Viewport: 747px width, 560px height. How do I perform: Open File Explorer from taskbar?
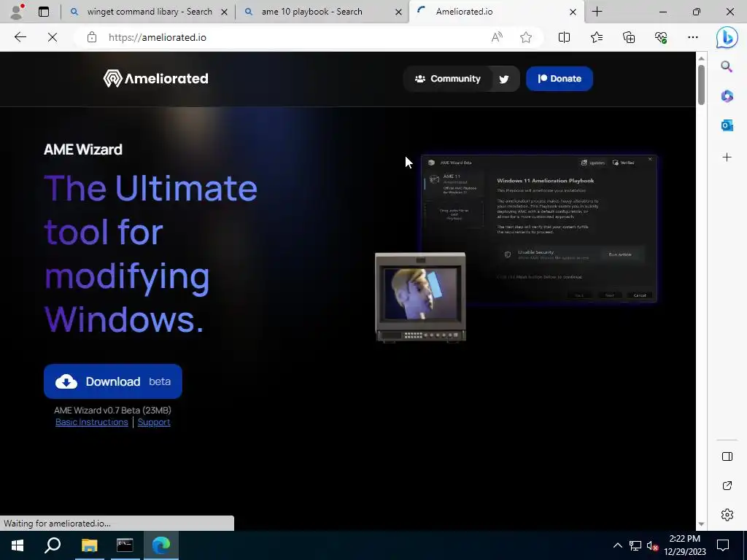(89, 545)
